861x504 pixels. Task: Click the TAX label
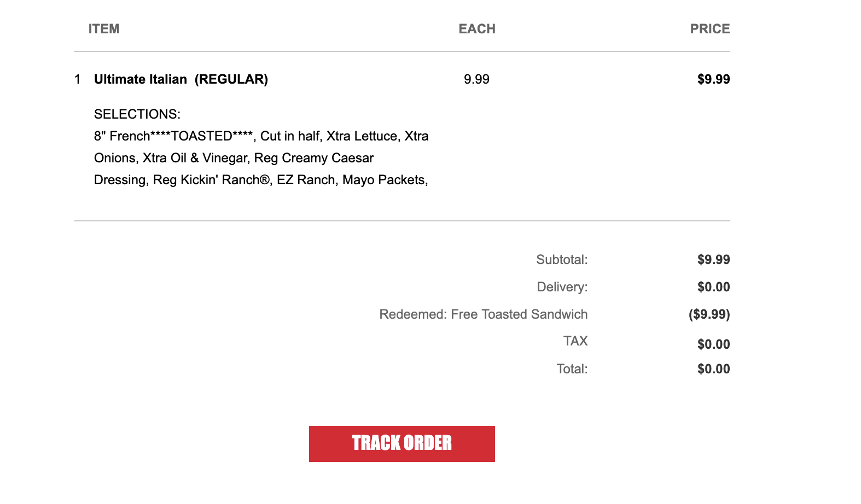[x=575, y=341]
